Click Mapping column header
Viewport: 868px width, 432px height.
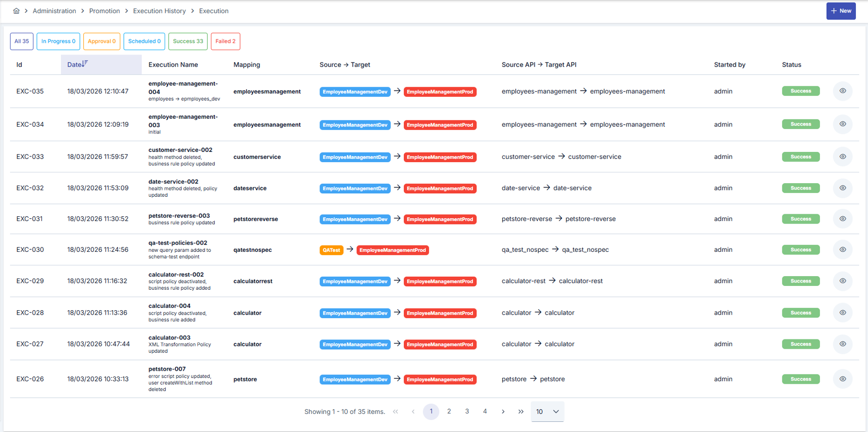[x=246, y=64]
